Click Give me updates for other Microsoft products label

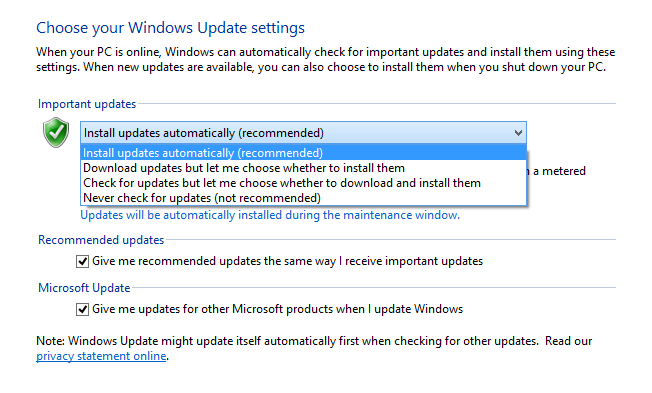click(277, 309)
